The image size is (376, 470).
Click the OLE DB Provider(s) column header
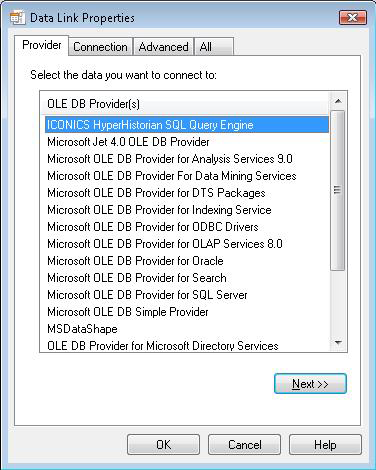pos(185,104)
